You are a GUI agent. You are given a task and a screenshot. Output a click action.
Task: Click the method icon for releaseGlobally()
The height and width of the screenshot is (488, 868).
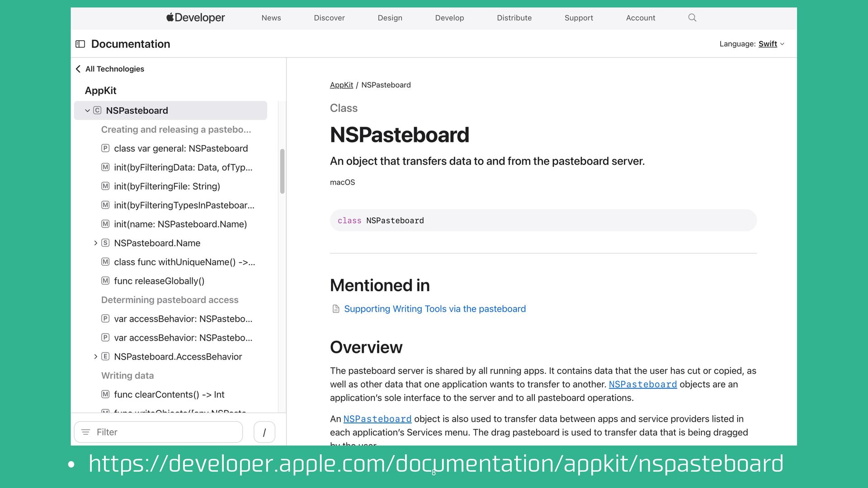coord(105,281)
